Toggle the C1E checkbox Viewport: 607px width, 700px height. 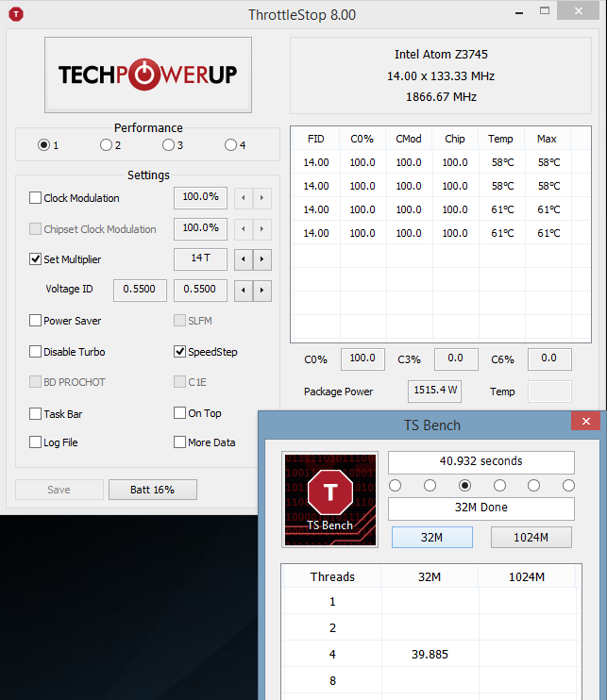pyautogui.click(x=179, y=382)
